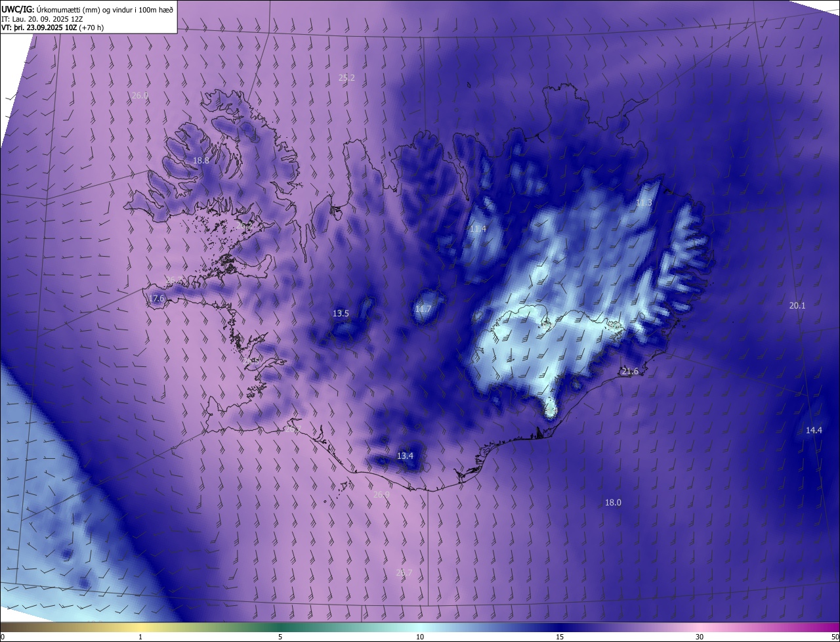840x642 pixels.
Task: Click the 11.4 value label
Action: point(478,228)
